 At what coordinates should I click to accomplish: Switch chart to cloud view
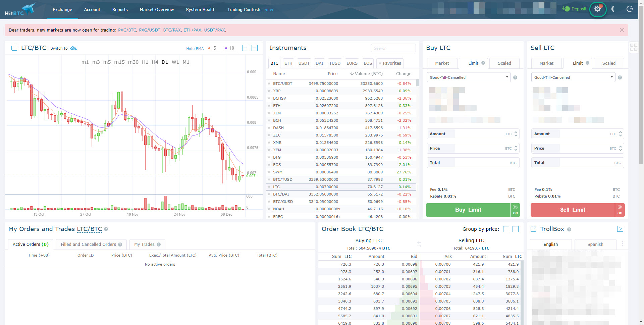pyautogui.click(x=73, y=48)
